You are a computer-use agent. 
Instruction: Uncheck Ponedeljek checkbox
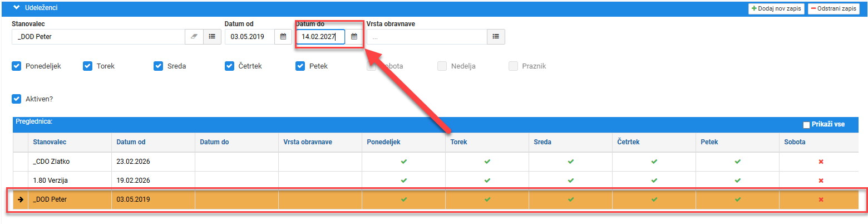point(17,66)
